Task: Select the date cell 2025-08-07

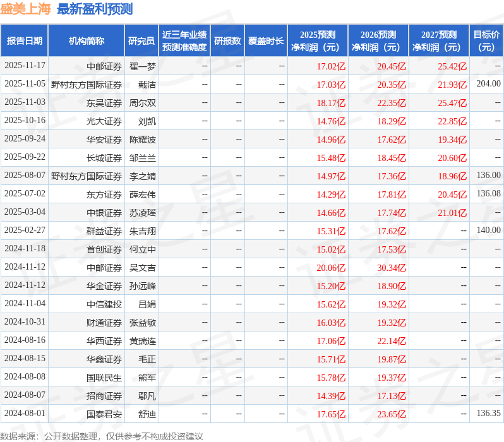Action: [25, 176]
